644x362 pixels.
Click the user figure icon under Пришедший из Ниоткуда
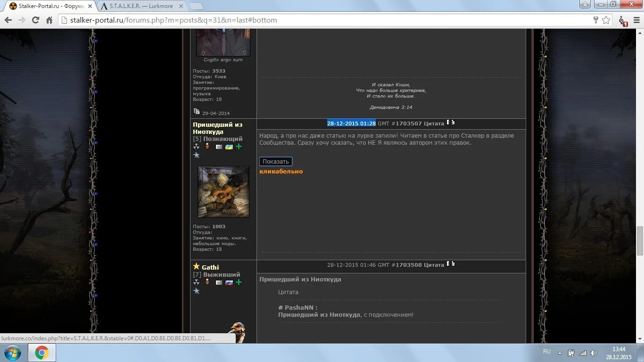(207, 146)
